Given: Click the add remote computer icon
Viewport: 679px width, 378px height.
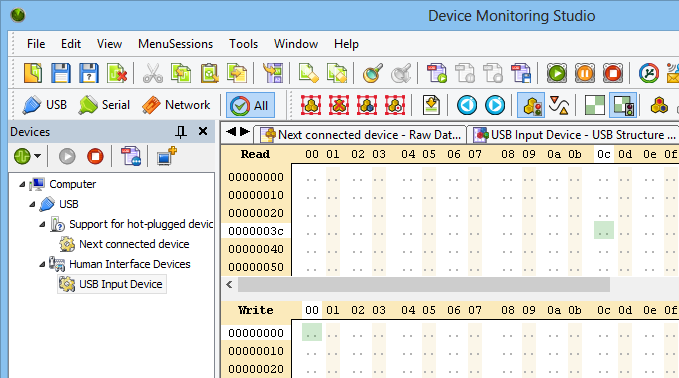Looking at the screenshot, I should [x=167, y=156].
